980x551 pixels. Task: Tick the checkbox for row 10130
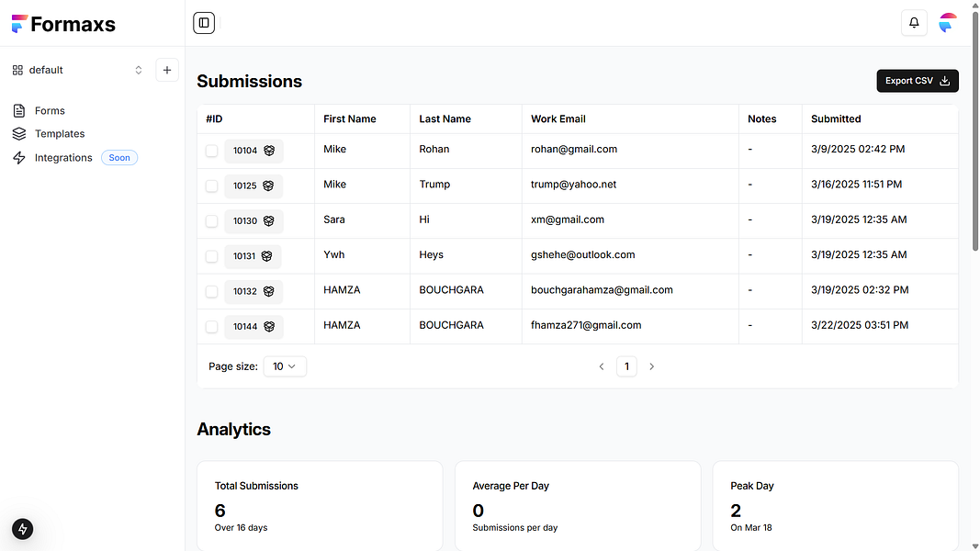coord(212,221)
